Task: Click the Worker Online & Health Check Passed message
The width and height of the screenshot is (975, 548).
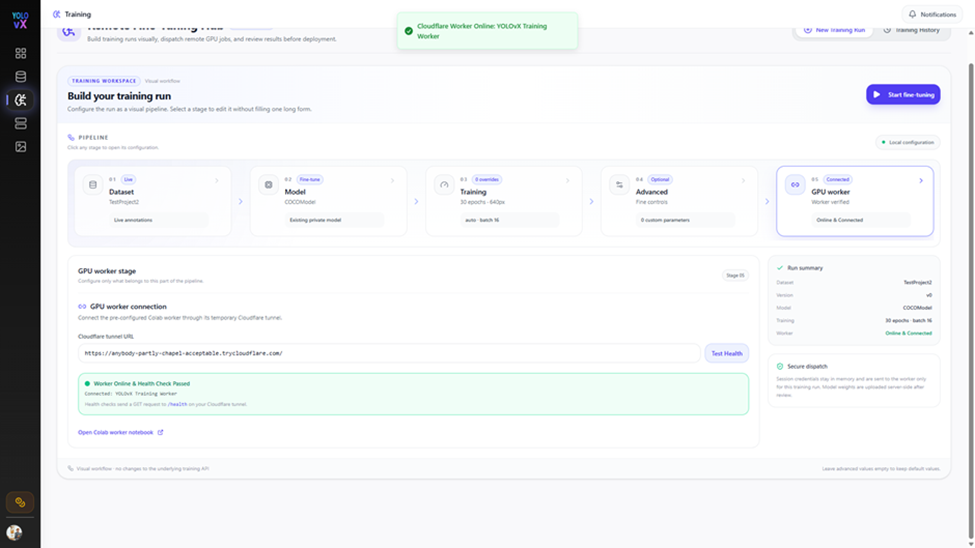Action: pyautogui.click(x=142, y=384)
